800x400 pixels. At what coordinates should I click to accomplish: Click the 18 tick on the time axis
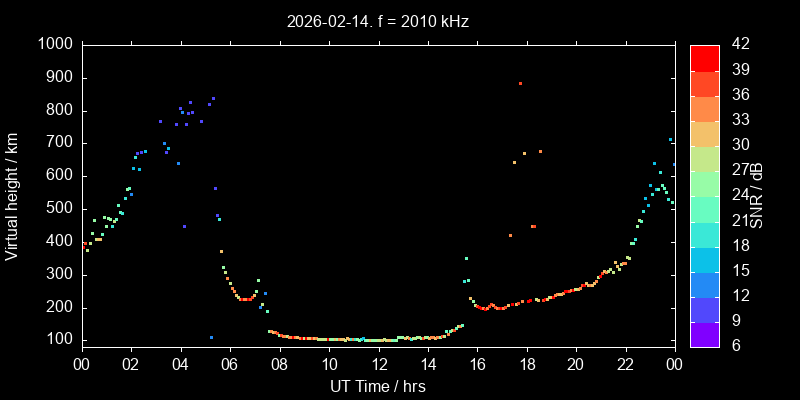[x=526, y=364]
